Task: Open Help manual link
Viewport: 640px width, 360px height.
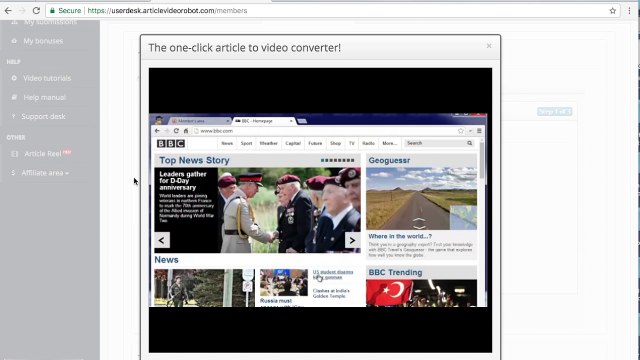Action: coord(44,97)
